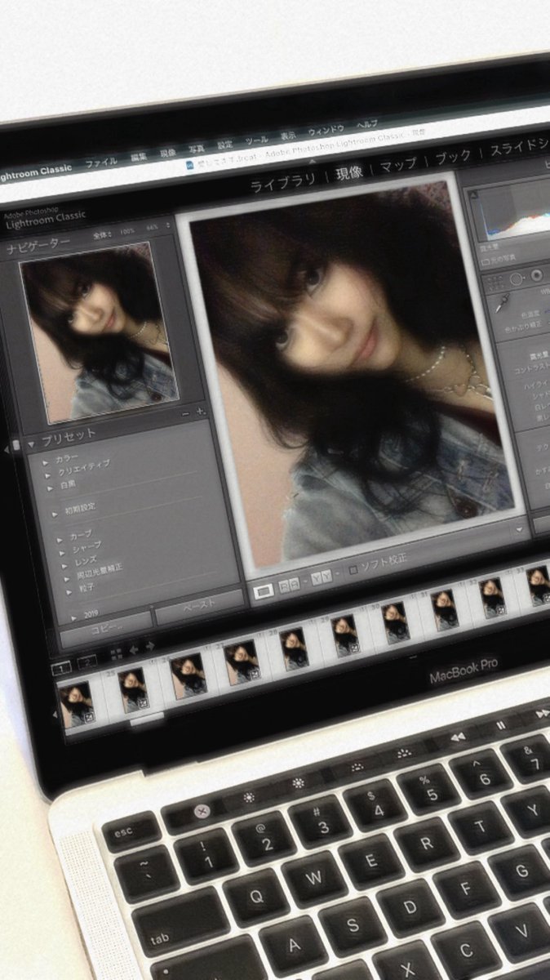This screenshot has height=980, width=550.
Task: Open the 写真 menu in menu bar
Action: [x=197, y=149]
